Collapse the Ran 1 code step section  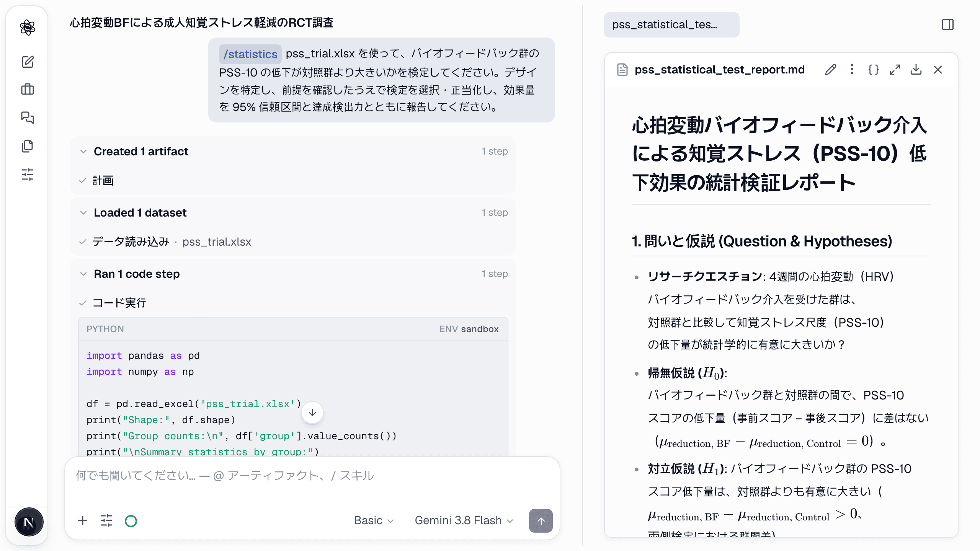tap(83, 274)
